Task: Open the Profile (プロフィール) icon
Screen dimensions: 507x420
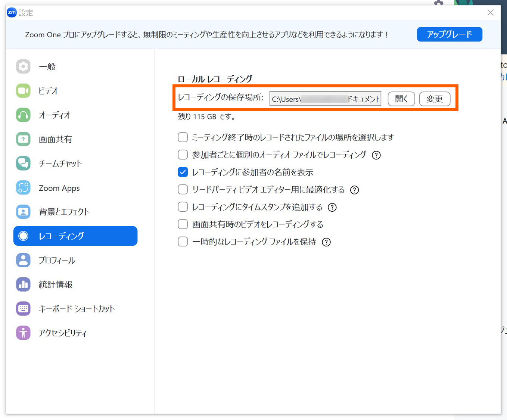Action: [x=23, y=260]
